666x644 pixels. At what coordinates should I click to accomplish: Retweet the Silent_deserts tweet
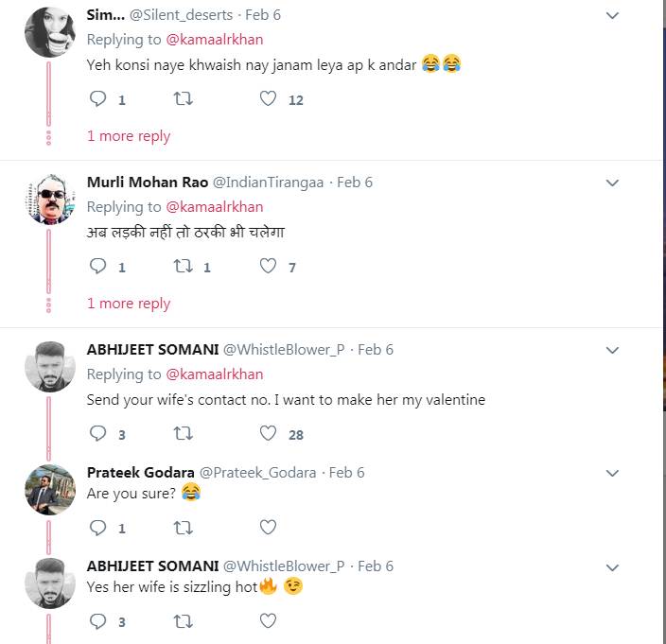(x=184, y=99)
